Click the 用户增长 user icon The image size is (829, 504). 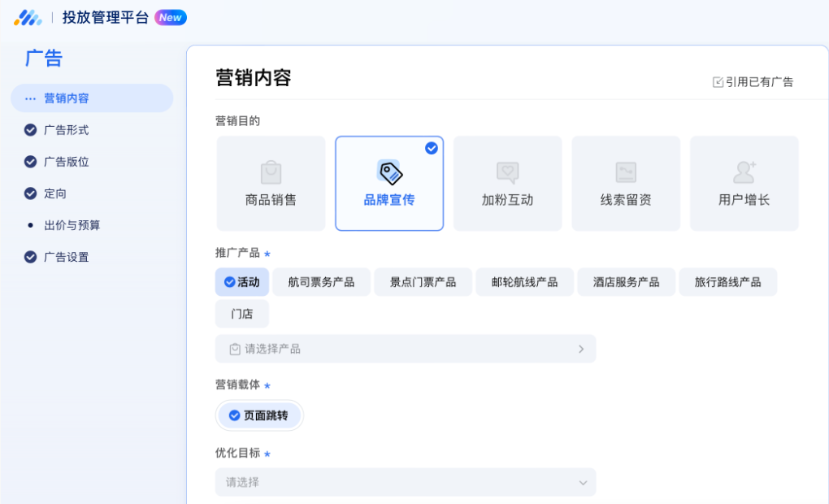744,171
